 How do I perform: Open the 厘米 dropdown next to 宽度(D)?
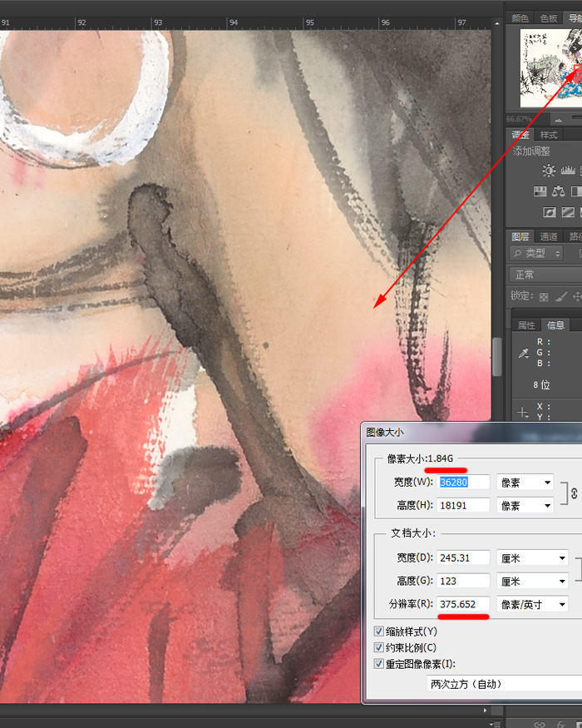click(532, 558)
